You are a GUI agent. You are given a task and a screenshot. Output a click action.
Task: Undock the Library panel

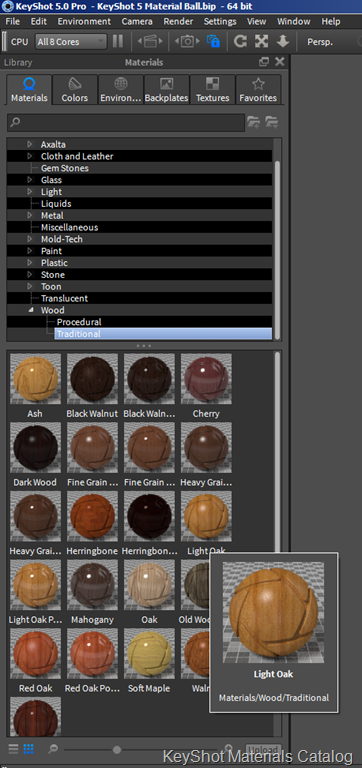(x=264, y=62)
